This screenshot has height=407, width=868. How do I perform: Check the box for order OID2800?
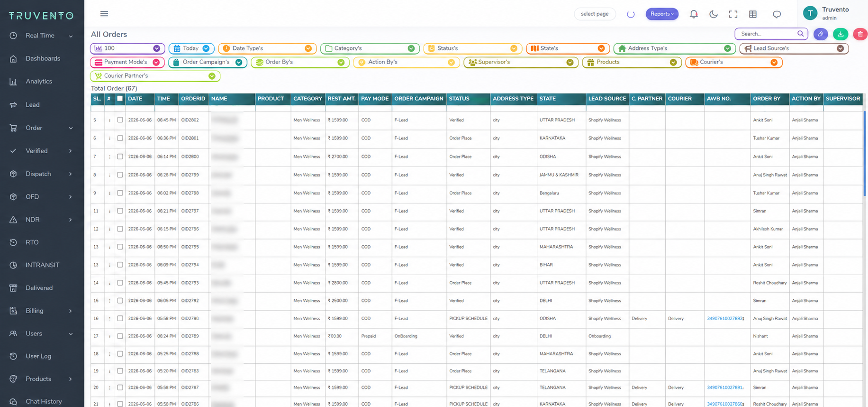coord(120,157)
